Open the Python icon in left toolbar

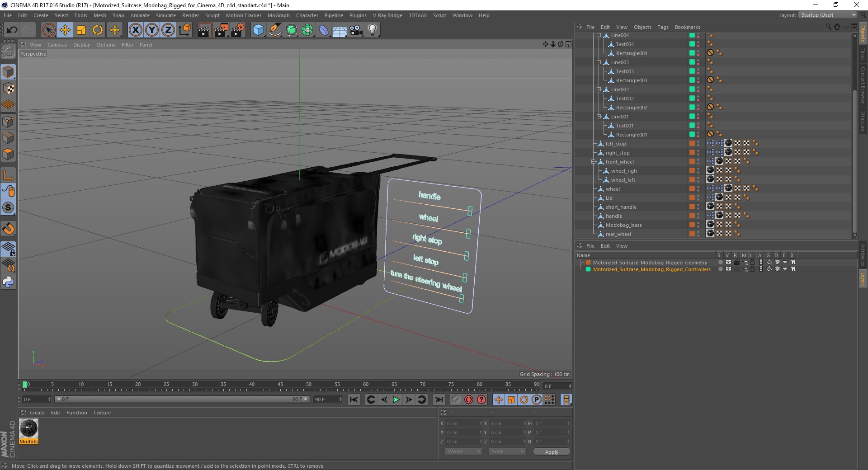tap(8, 282)
